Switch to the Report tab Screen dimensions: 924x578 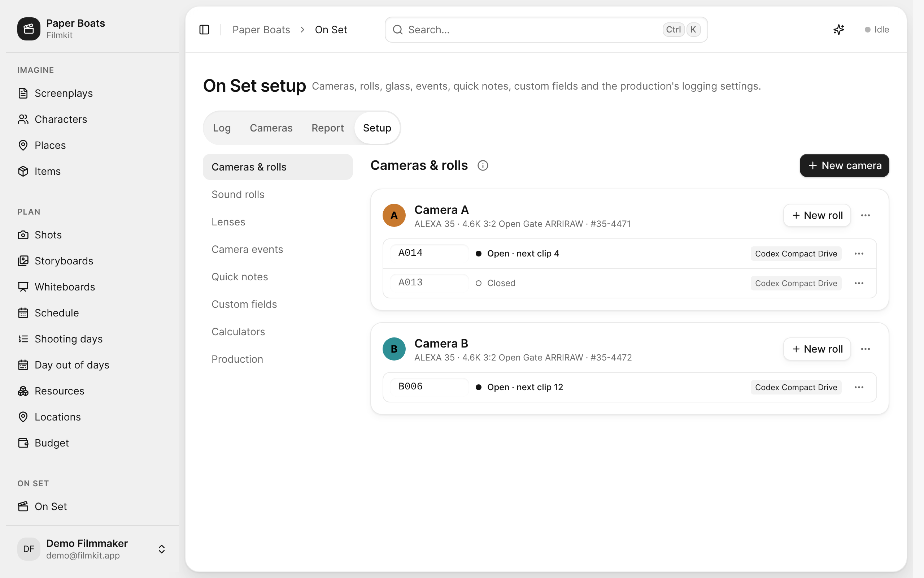(328, 128)
